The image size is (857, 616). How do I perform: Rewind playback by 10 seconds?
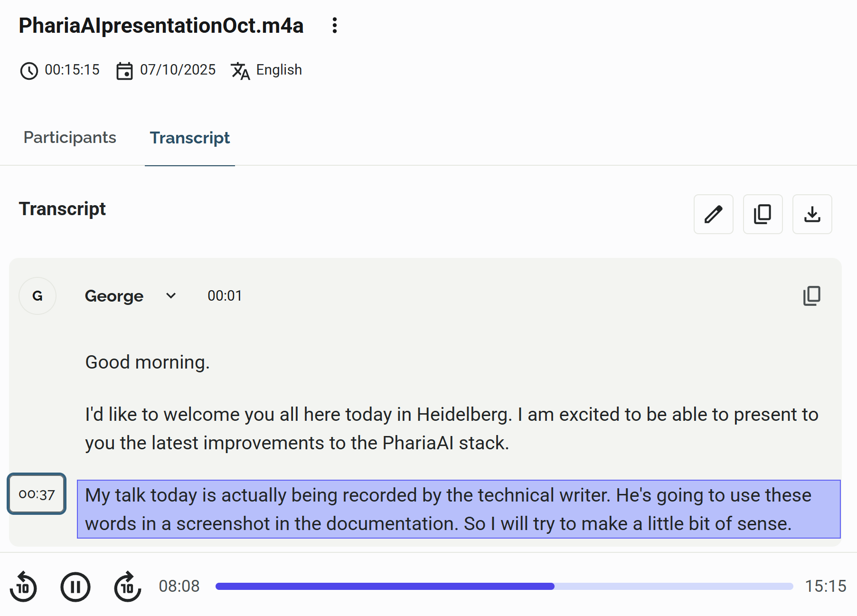[23, 587]
